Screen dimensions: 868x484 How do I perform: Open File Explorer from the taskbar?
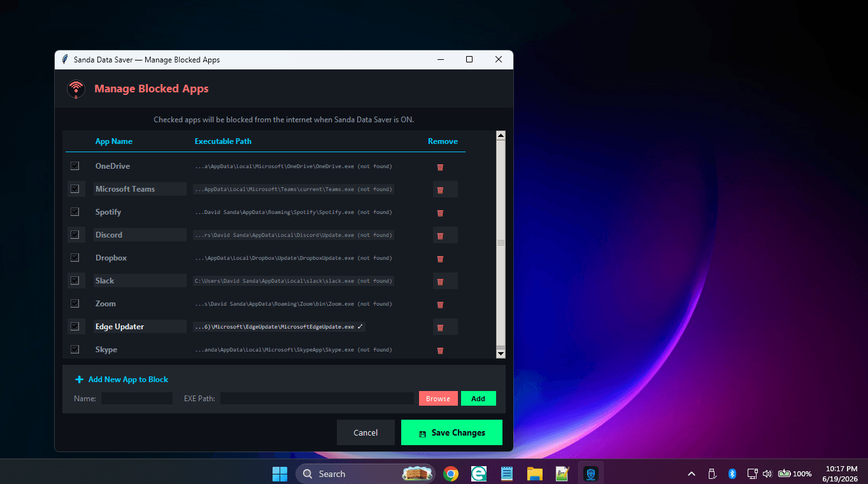pos(534,473)
